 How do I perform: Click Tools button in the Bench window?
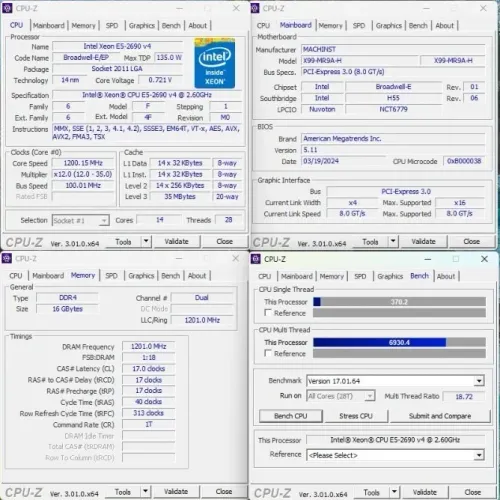(371, 492)
